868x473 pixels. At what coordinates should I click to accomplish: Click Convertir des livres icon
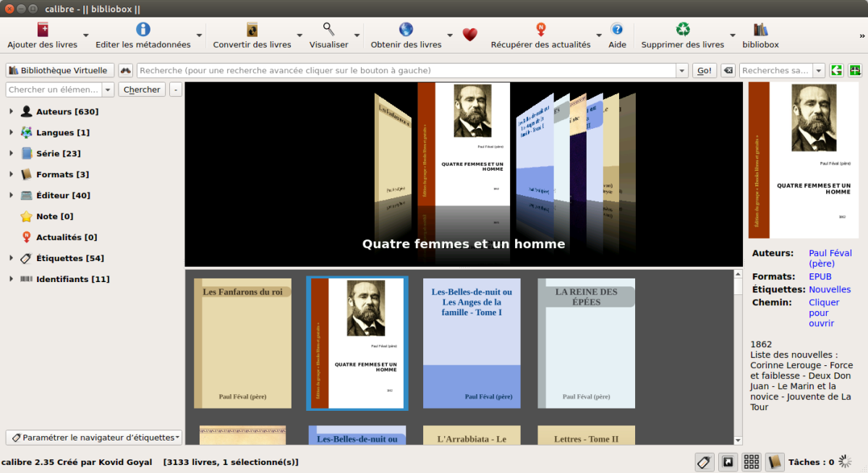click(252, 30)
